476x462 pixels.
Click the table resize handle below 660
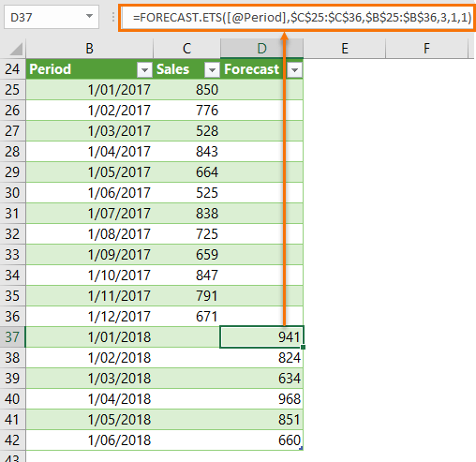click(x=301, y=448)
